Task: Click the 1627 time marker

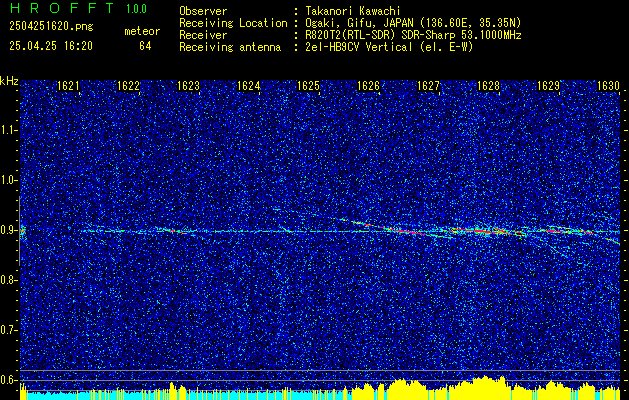Action: [428, 85]
